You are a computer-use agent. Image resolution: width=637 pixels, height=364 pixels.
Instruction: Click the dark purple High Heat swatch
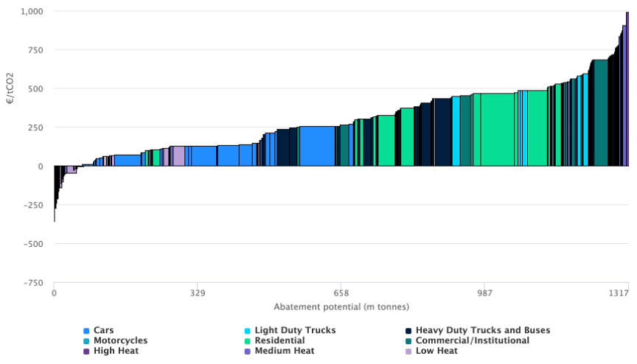pos(86,351)
